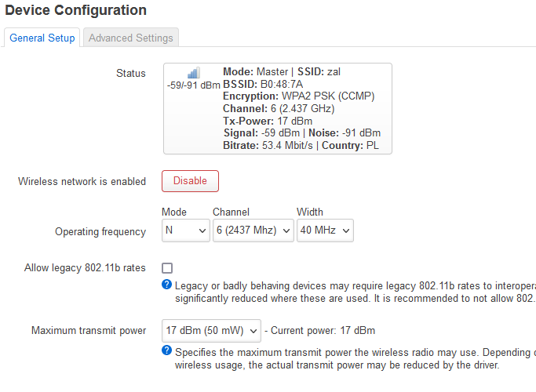
Task: Click the -59/-91 dBm signal reading
Action: [x=194, y=85]
